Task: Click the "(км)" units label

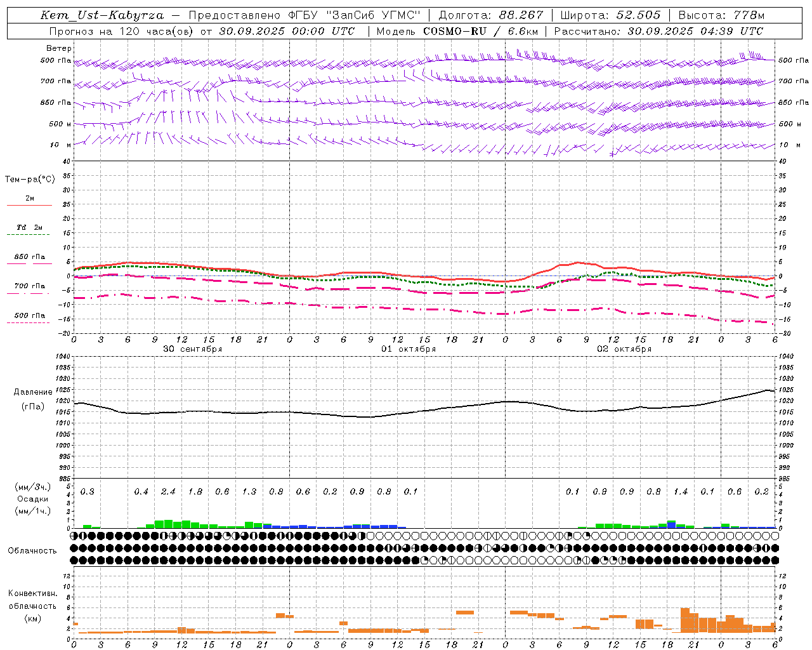Action: point(33,618)
